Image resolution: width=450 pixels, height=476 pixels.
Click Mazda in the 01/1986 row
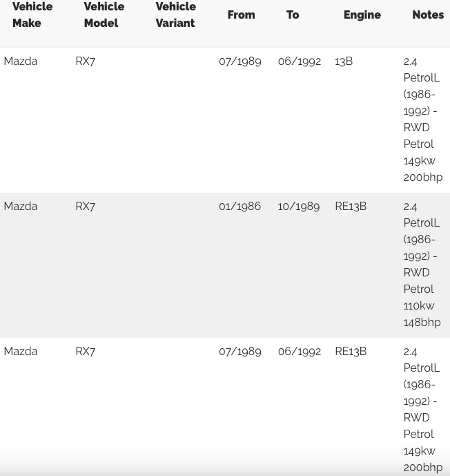tap(21, 207)
